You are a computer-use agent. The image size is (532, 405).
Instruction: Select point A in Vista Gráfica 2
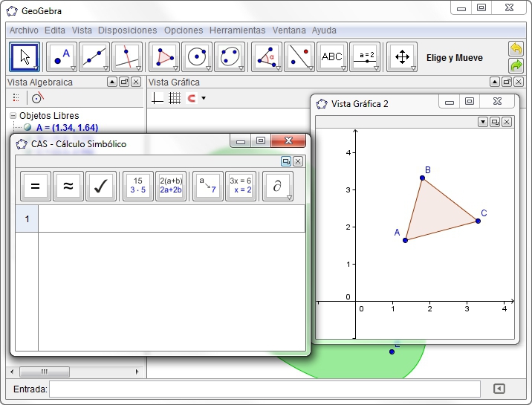pyautogui.click(x=405, y=240)
